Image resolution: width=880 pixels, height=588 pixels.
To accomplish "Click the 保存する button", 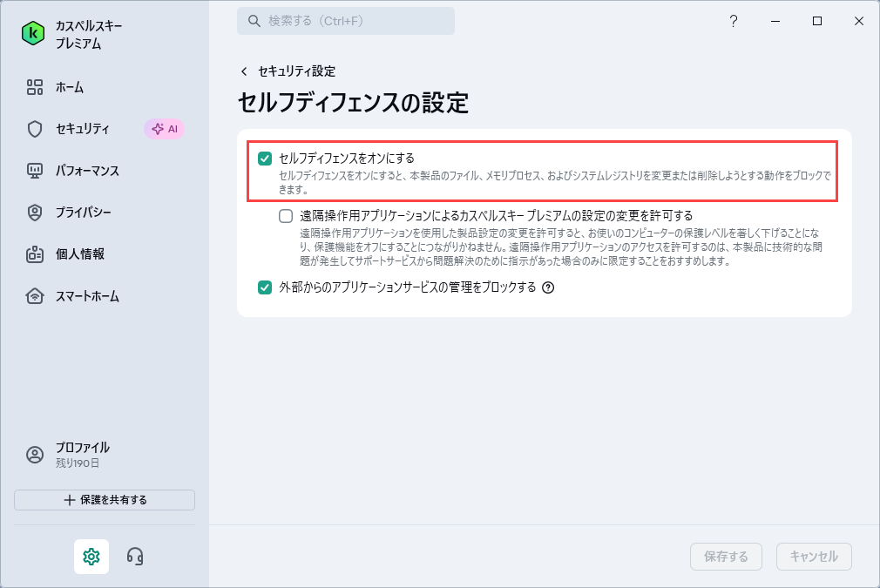I will [727, 557].
